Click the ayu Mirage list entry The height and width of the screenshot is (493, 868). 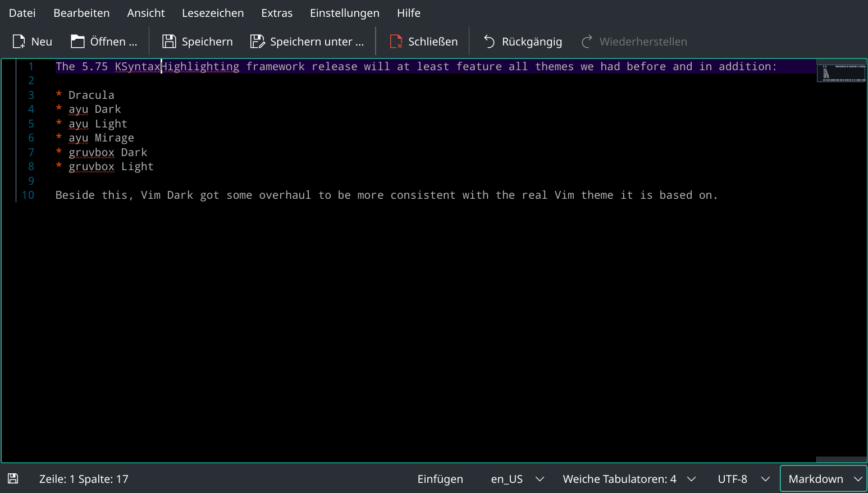[102, 138]
